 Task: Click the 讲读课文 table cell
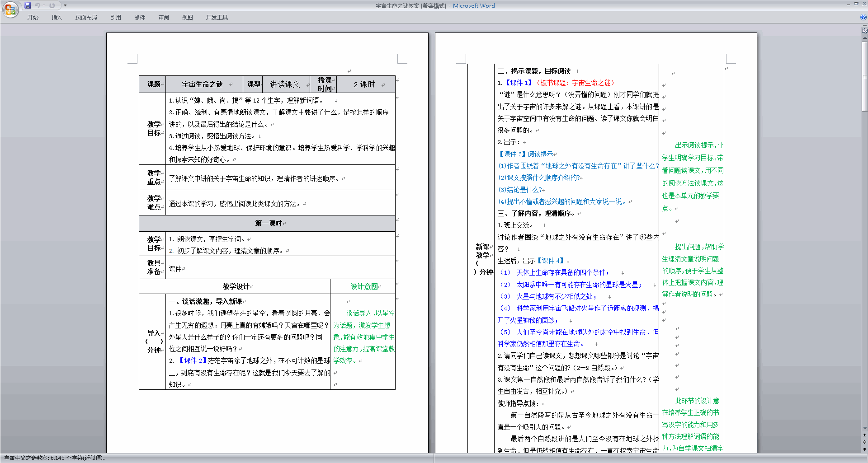286,84
